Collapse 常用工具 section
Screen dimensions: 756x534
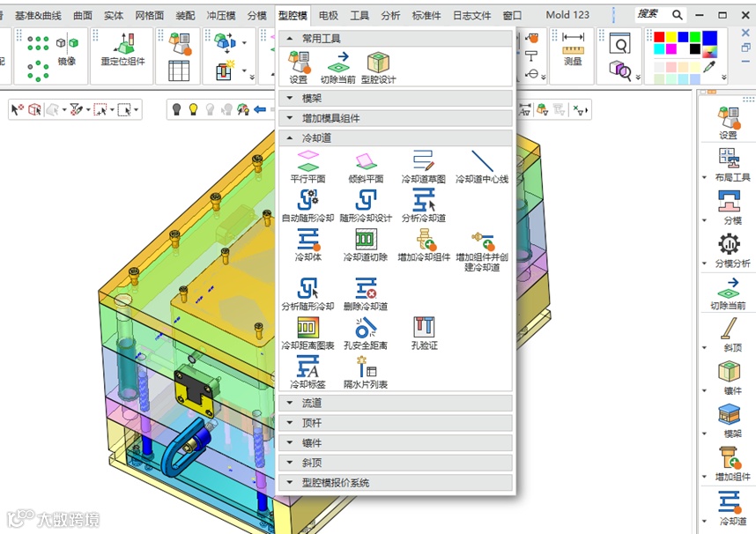(x=395, y=38)
